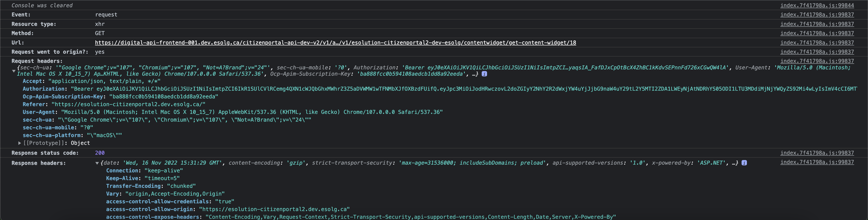Screen dimensions: 868x220
Task: Click the Vary header row
Action: (x=165, y=194)
